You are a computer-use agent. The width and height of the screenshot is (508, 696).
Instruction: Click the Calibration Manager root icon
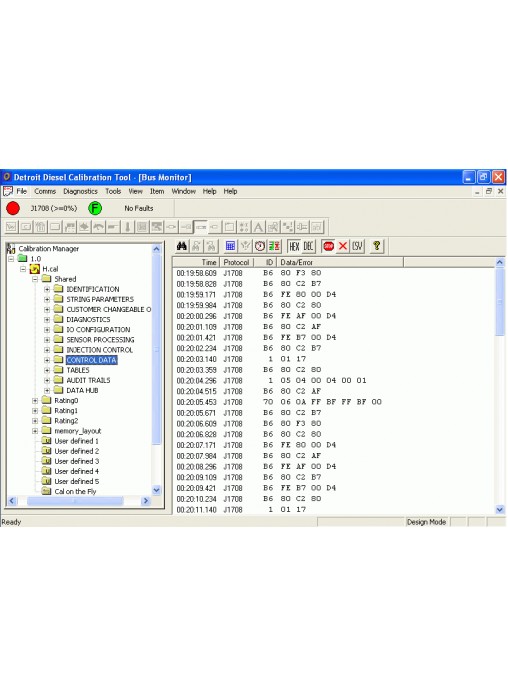click(11, 249)
